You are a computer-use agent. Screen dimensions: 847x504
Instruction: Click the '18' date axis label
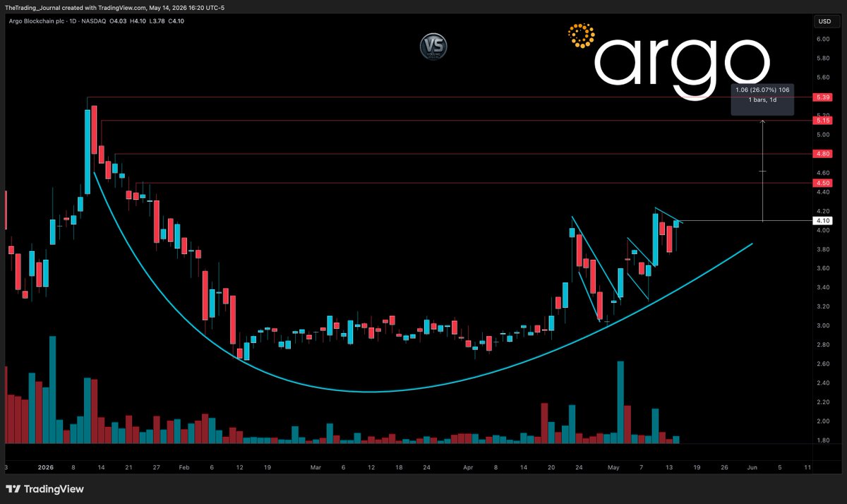pyautogui.click(x=399, y=467)
